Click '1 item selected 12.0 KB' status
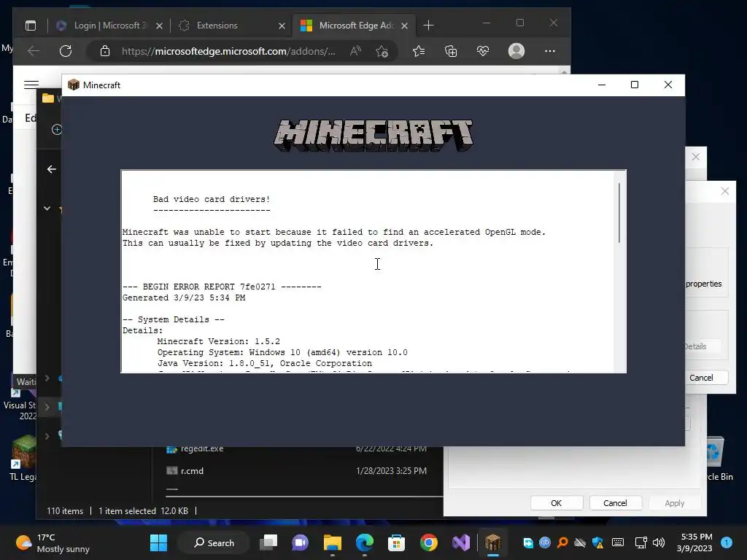Screen dimensions: 747x560 click(143, 511)
